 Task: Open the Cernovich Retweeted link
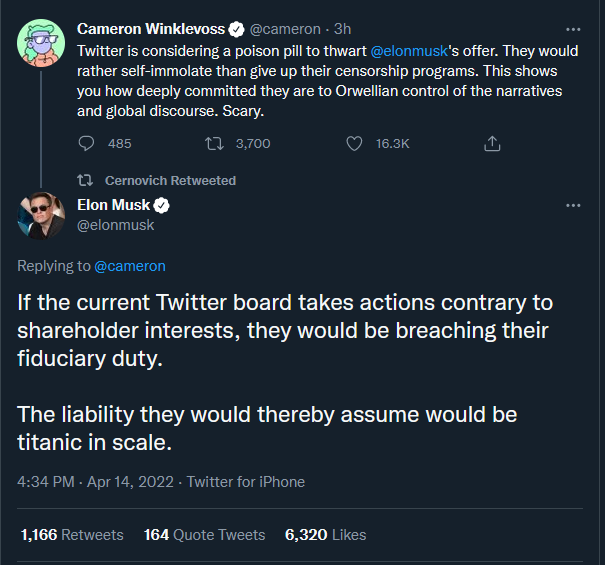coord(170,181)
